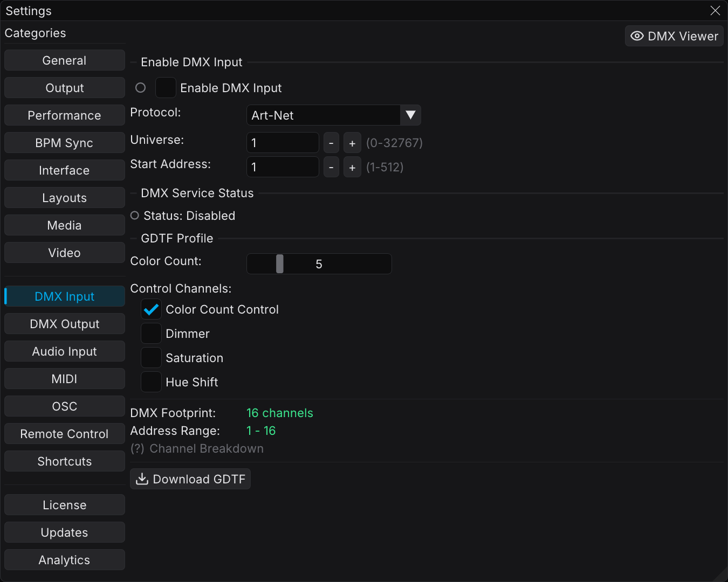Image resolution: width=728 pixels, height=582 pixels.
Task: Click the Universe input field
Action: click(283, 143)
